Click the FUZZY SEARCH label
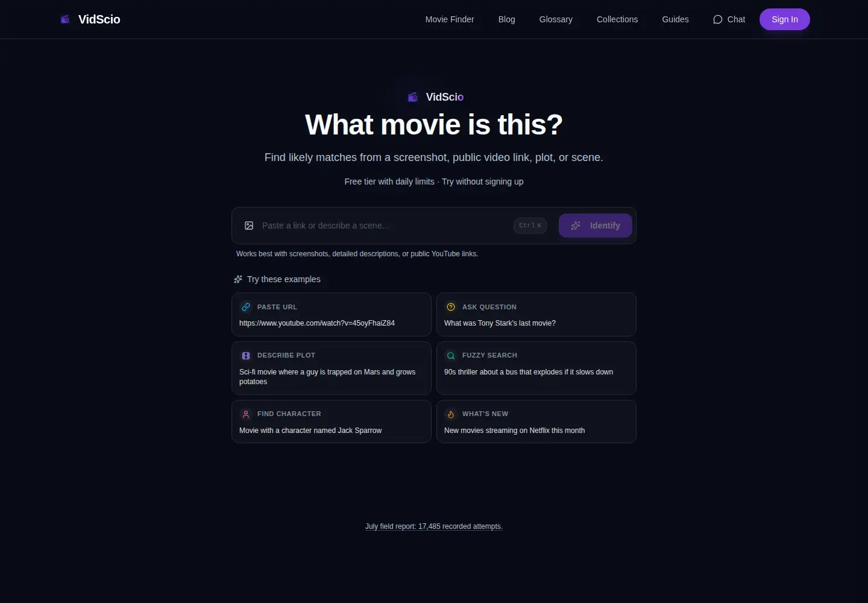 pyautogui.click(x=490, y=355)
